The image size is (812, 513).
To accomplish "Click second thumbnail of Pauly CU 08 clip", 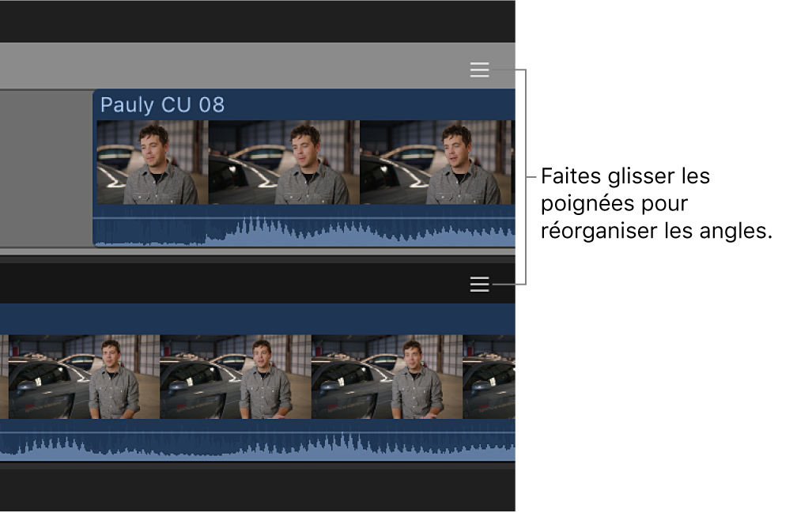I will tap(284, 163).
